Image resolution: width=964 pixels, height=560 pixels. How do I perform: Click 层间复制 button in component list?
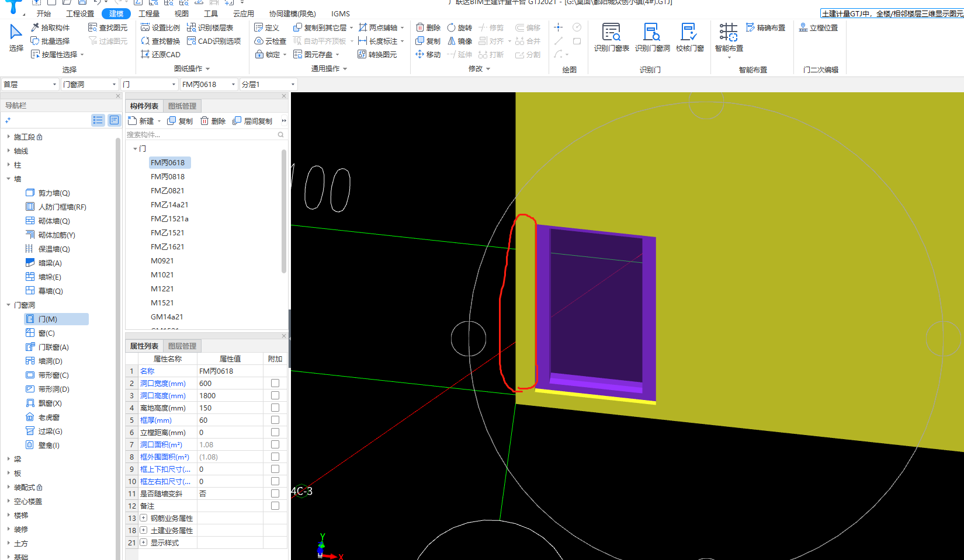[252, 121]
